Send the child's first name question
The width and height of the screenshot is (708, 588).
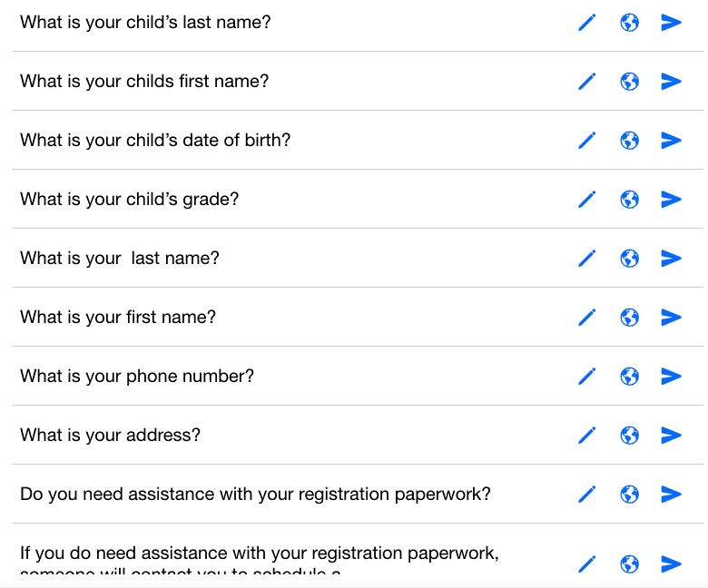671,82
